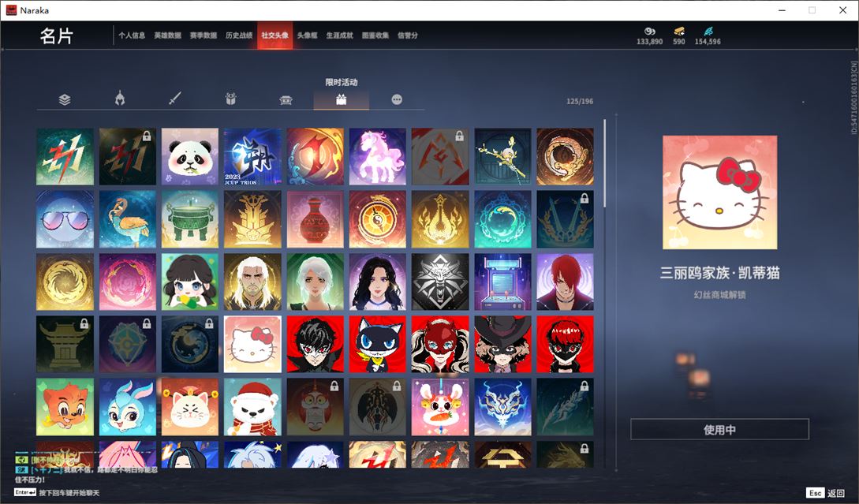The height and width of the screenshot is (504, 859).
Task: Choose the chibi black-haired girl avatar
Action: pyautogui.click(x=190, y=282)
